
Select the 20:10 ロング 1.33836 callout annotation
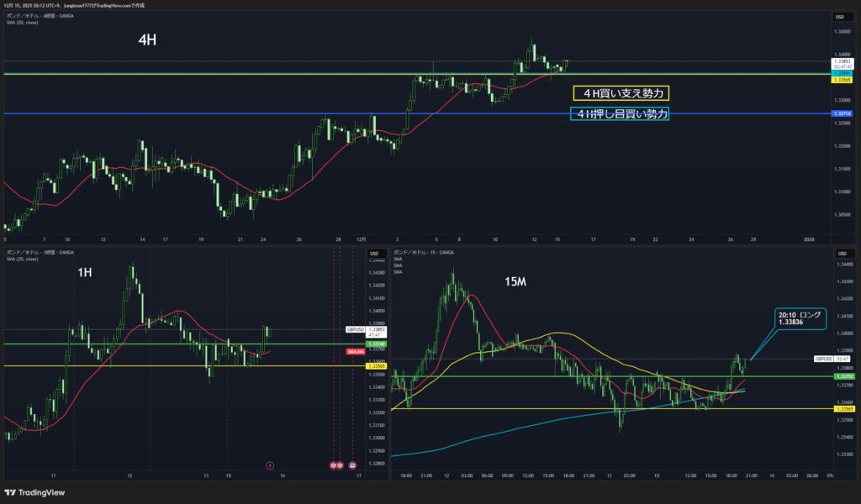tap(798, 317)
